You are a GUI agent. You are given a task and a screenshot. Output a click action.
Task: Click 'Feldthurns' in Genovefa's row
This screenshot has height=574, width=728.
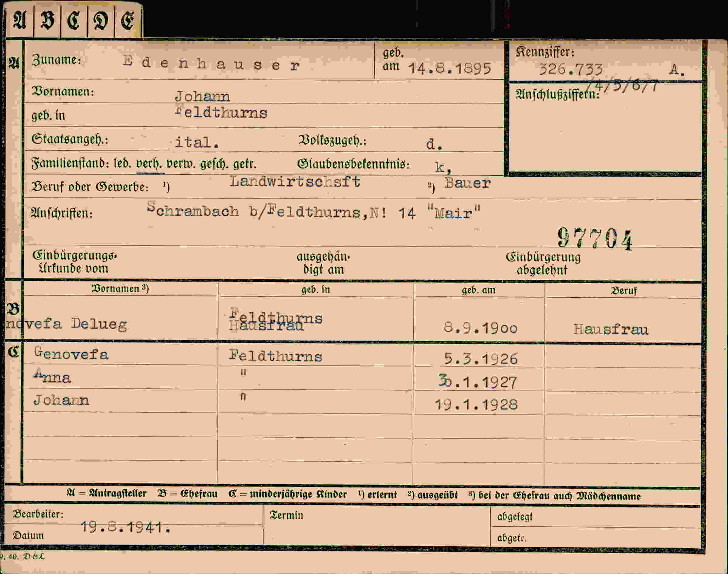(x=275, y=356)
